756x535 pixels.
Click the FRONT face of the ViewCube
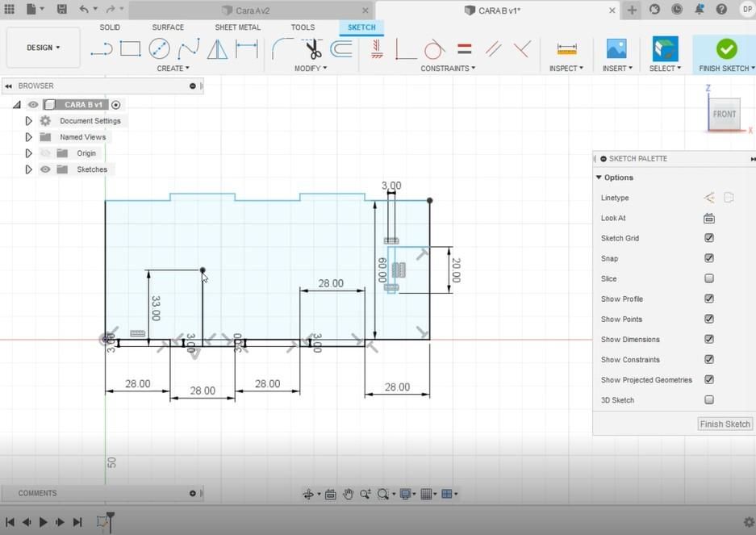tap(725, 115)
